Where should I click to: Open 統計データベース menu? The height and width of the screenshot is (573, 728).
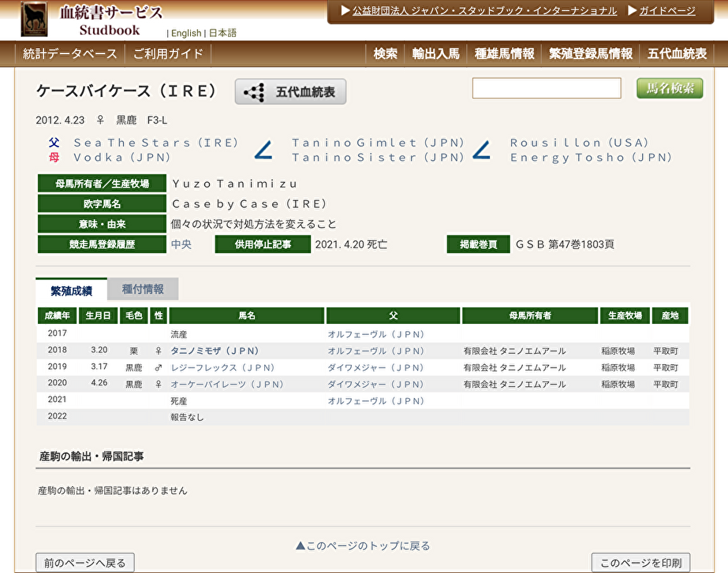pyautogui.click(x=70, y=54)
